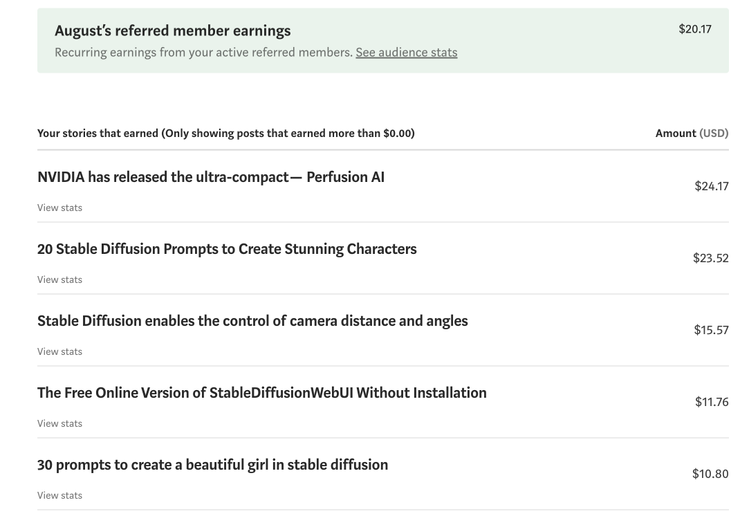Open 20 Stable Diffusion Prompts story
This screenshot has height=514, width=740.
coord(227,249)
